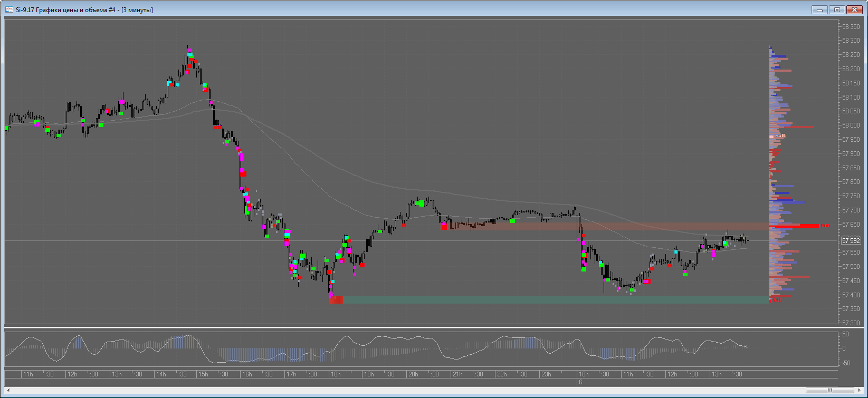Click the 17h time axis label
Screen dimensions: 868x398
(x=290, y=374)
